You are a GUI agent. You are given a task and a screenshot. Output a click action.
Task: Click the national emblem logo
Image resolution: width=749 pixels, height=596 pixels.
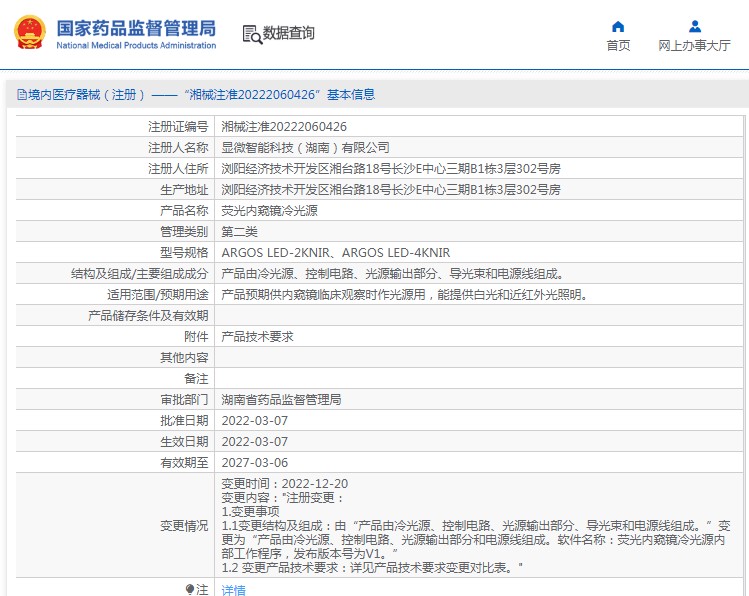pos(29,33)
